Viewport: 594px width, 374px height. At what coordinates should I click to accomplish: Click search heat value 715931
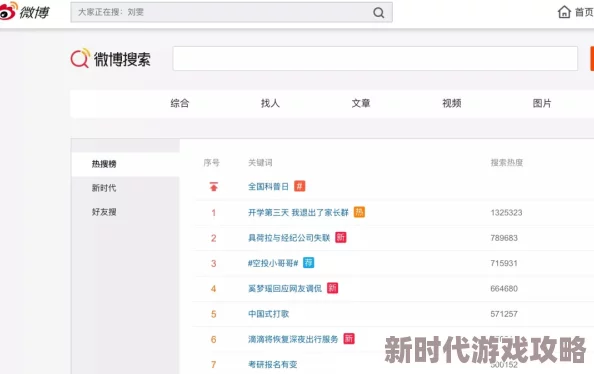pyautogui.click(x=504, y=263)
